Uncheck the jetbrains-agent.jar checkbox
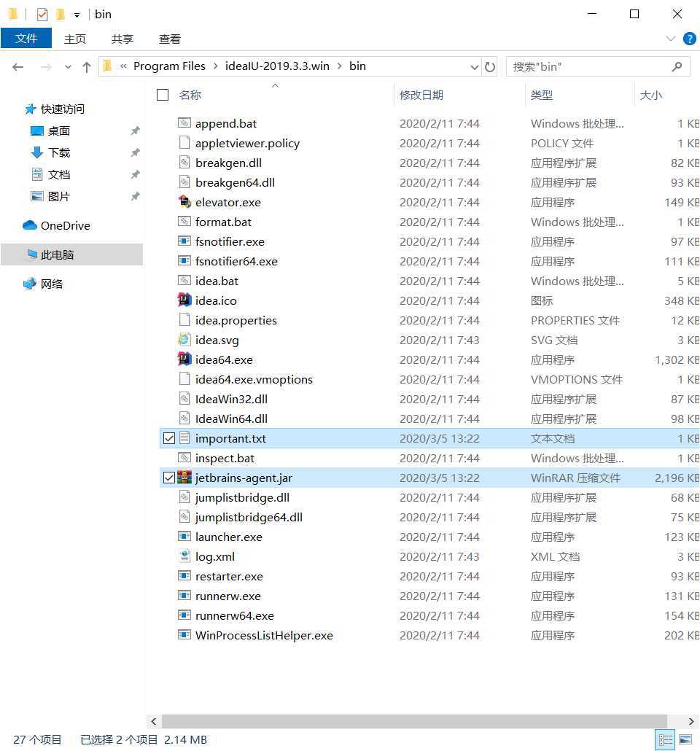Image resolution: width=700 pixels, height=751 pixels. tap(169, 478)
